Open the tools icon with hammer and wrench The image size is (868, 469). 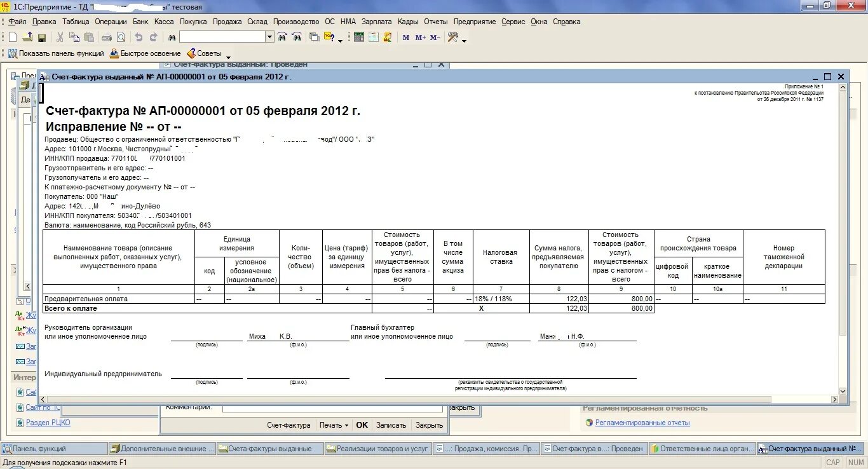pos(453,37)
